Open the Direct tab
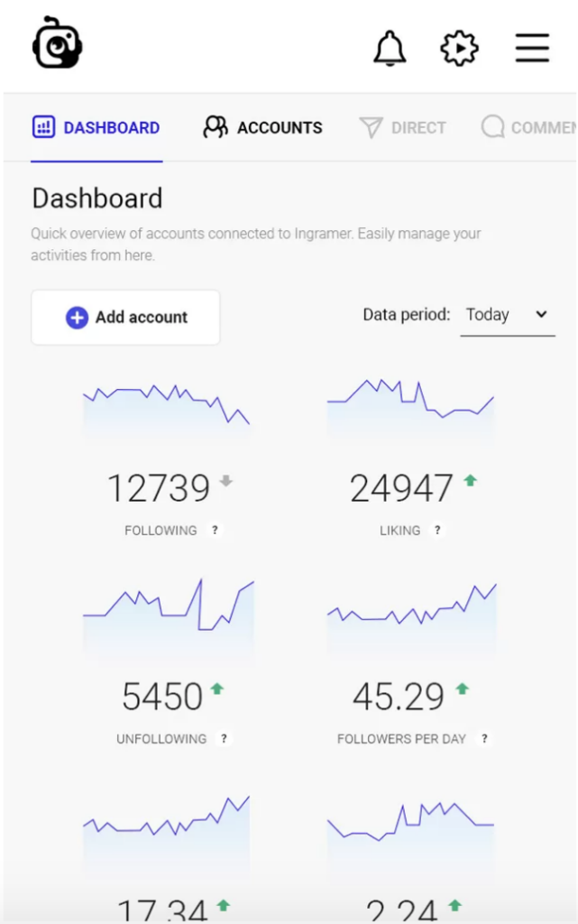This screenshot has height=924, width=578. pos(403,128)
